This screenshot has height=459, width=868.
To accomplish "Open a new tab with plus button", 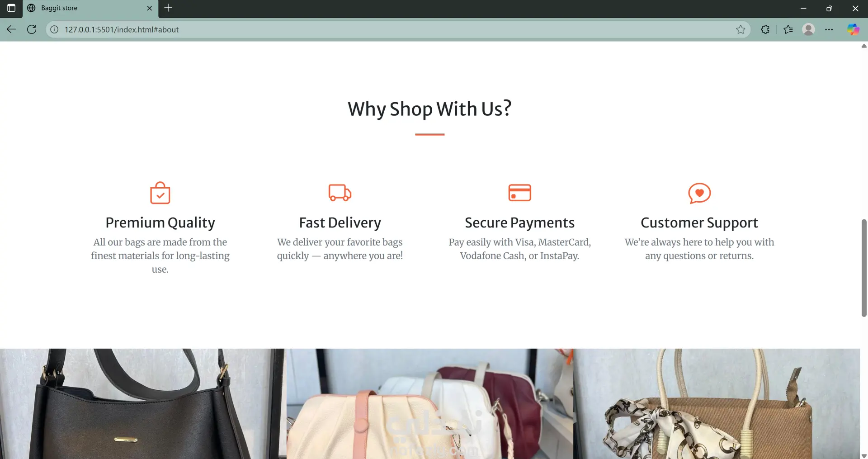I will click(168, 8).
